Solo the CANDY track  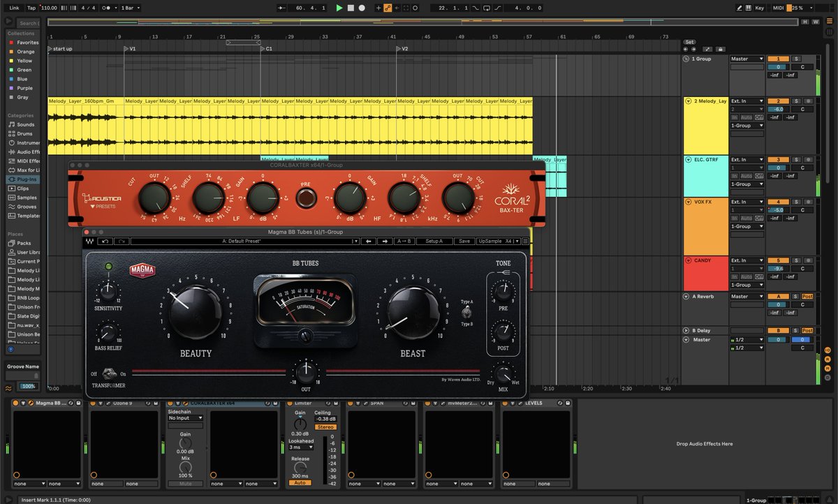click(795, 260)
